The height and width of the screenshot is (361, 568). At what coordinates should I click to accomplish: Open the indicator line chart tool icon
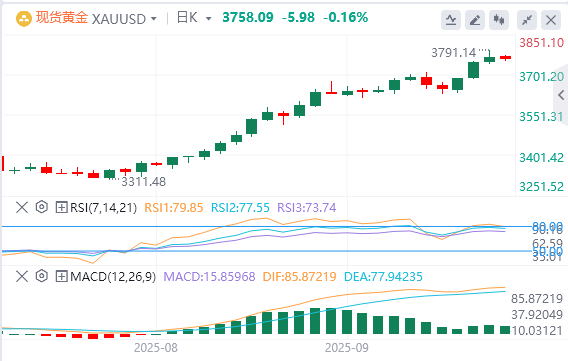pyautogui.click(x=451, y=20)
